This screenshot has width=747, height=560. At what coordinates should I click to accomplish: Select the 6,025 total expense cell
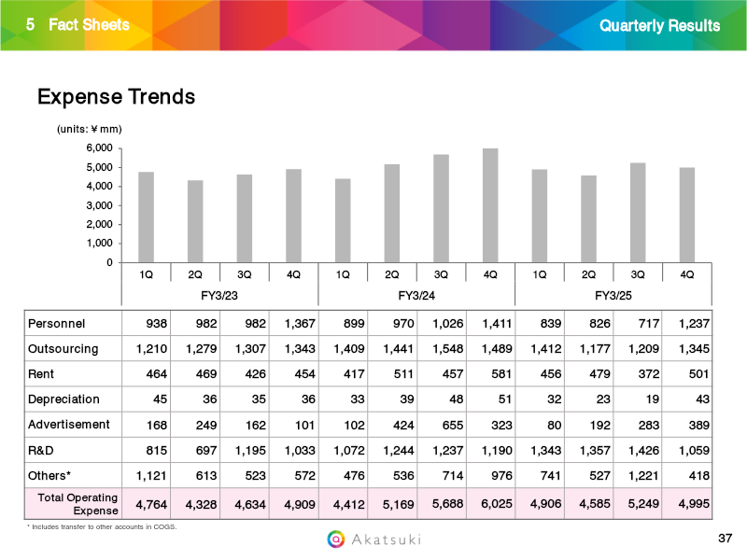coord(490,505)
